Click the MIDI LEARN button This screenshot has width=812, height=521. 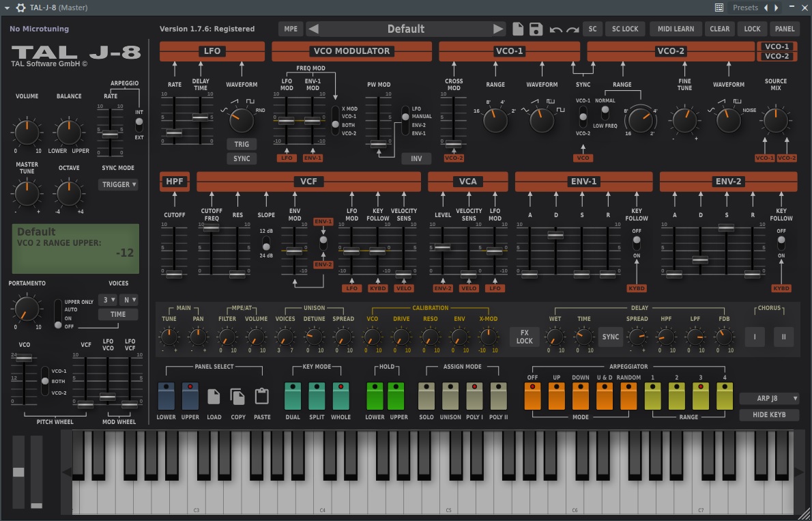676,29
